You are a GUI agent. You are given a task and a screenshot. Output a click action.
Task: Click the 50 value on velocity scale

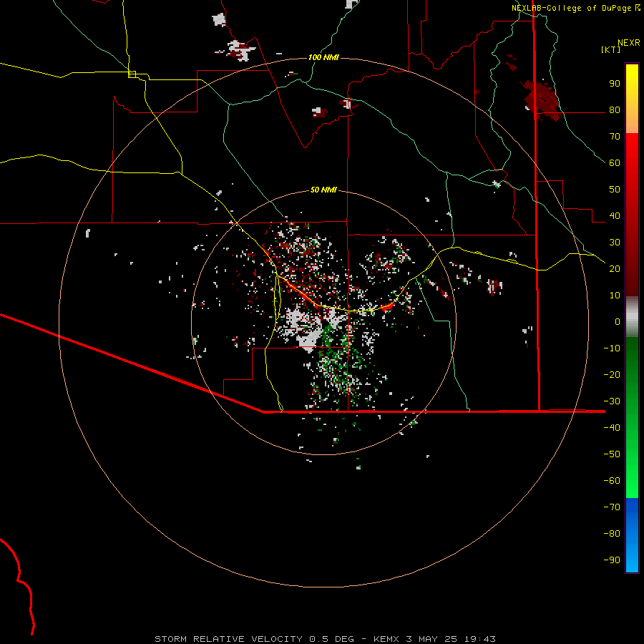(615, 190)
